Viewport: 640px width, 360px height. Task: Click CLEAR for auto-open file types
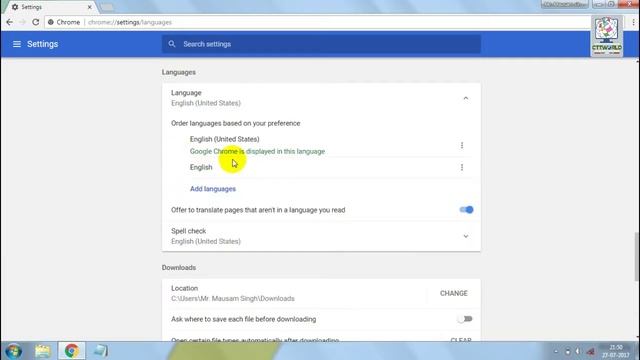click(x=461, y=340)
